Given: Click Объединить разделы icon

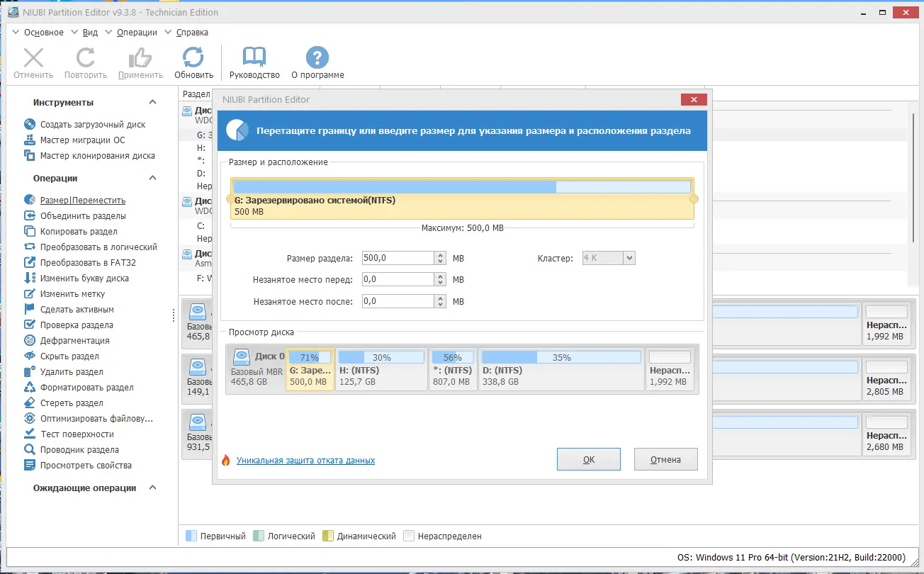Looking at the screenshot, I should pos(30,215).
